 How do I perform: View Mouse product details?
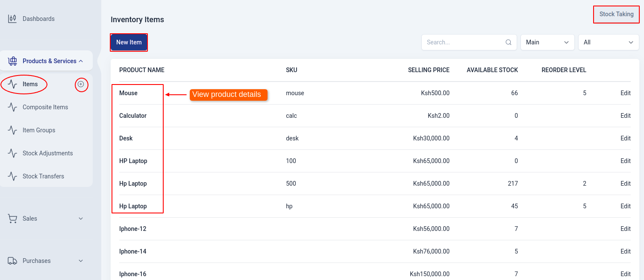128,93
